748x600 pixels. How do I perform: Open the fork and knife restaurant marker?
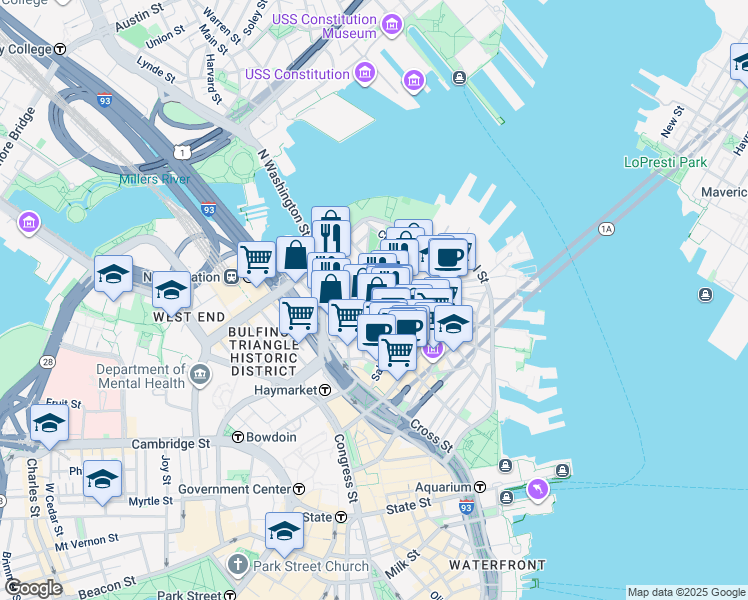point(331,238)
